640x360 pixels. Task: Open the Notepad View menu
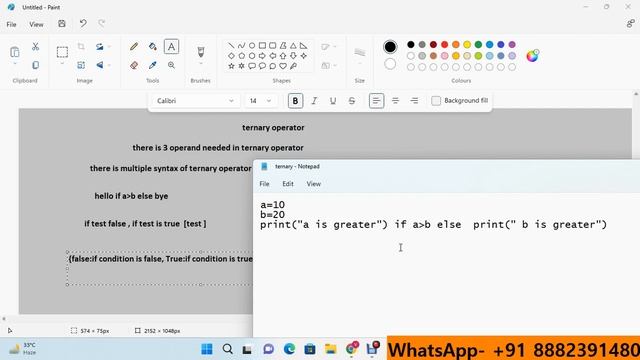coord(313,184)
